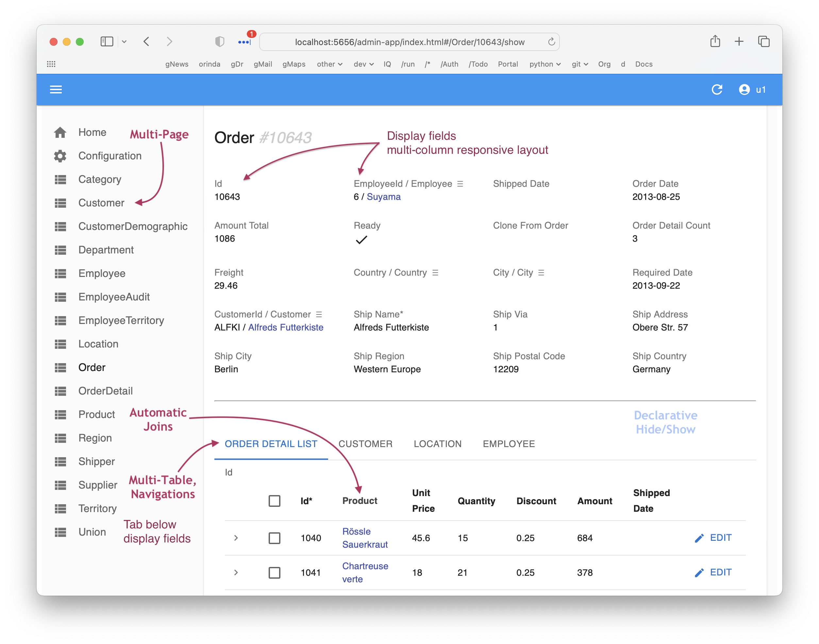Open the Country / Country join menu icon

[x=435, y=273]
